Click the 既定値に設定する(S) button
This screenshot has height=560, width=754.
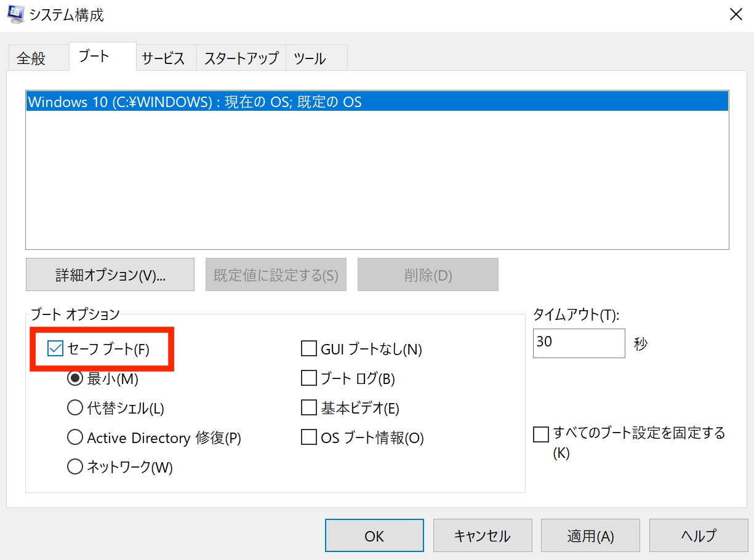(x=276, y=274)
